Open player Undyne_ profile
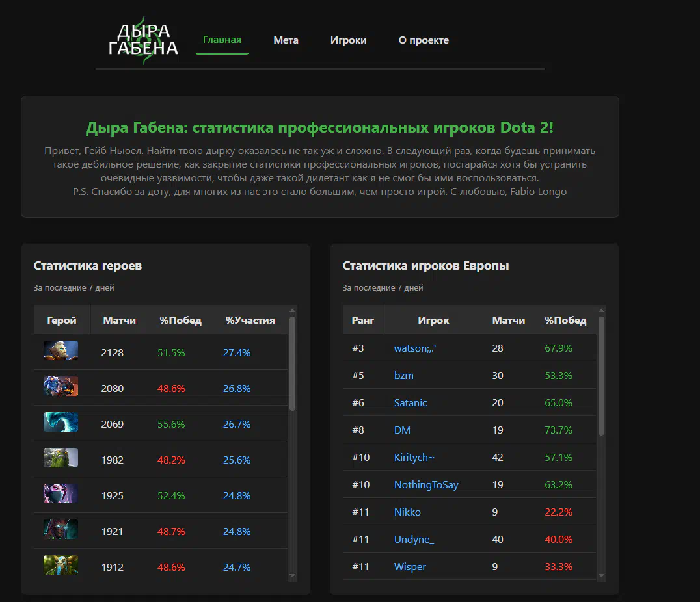This screenshot has width=700, height=602. pyautogui.click(x=414, y=539)
